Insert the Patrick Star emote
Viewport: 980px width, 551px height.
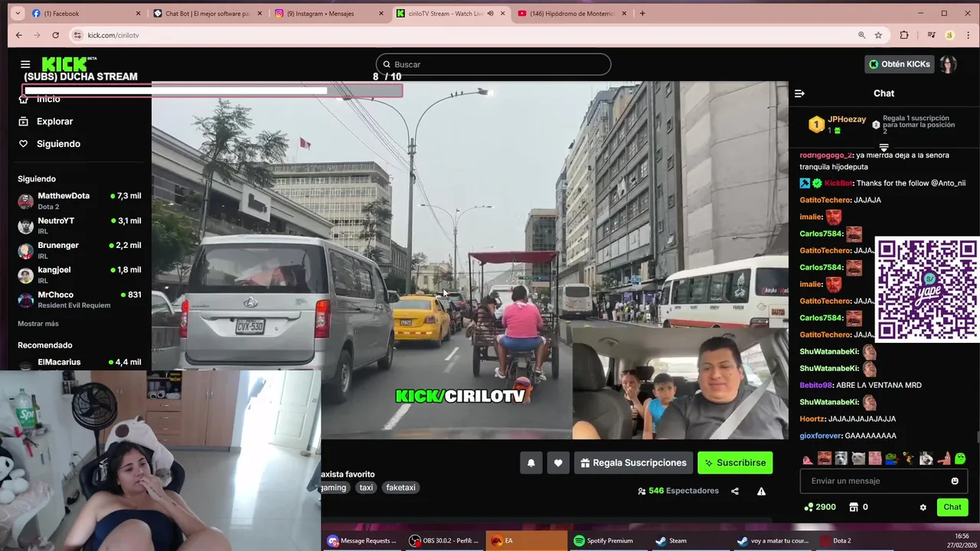(944, 458)
